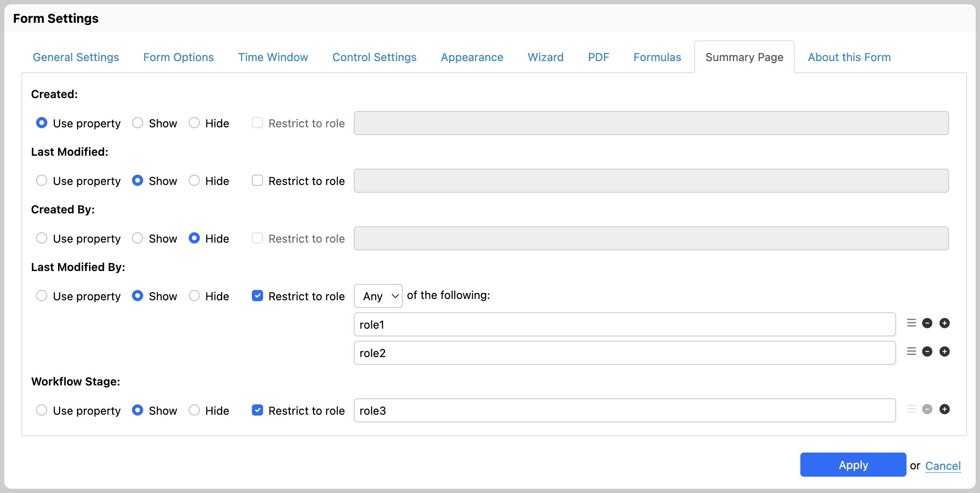Click inside the role3 text field
This screenshot has width=980, height=493.
[516, 410]
